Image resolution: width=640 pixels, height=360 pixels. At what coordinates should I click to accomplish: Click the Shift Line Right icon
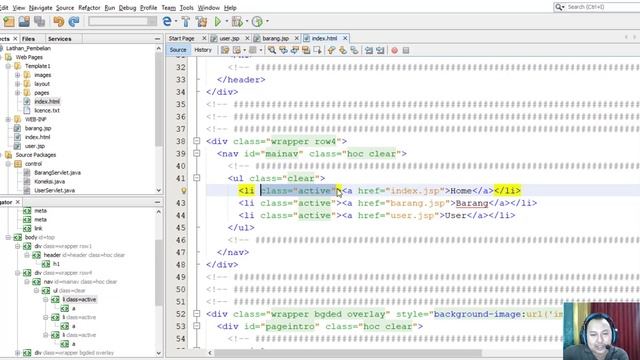coord(380,50)
